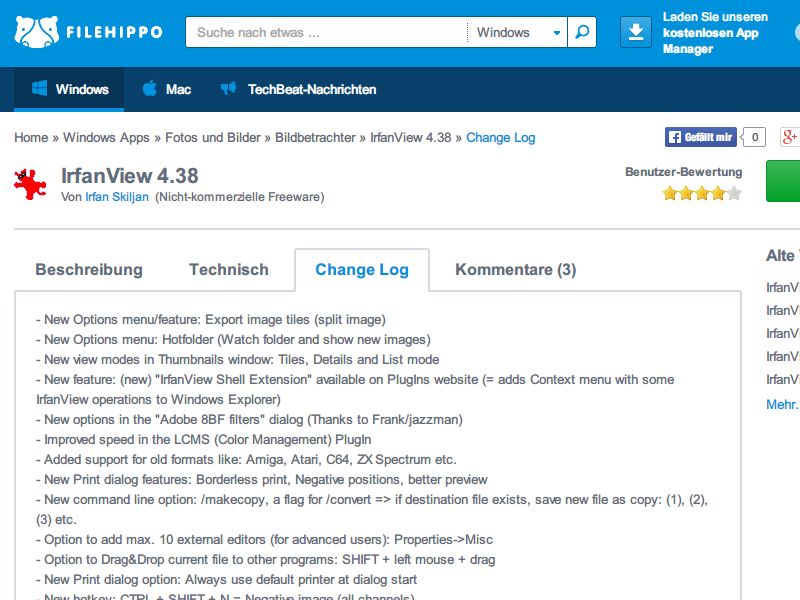This screenshot has height=600, width=800.
Task: Click the red IrfanView app icon
Action: [x=30, y=184]
